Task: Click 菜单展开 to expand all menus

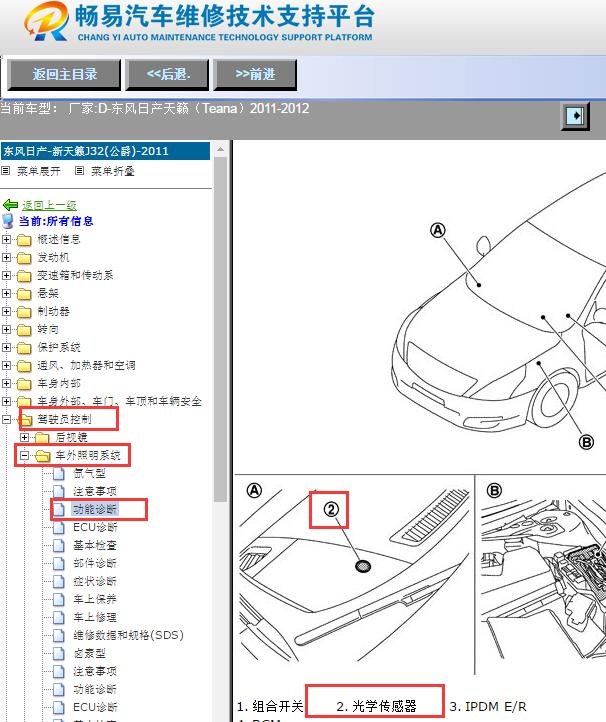Action: tap(39, 171)
